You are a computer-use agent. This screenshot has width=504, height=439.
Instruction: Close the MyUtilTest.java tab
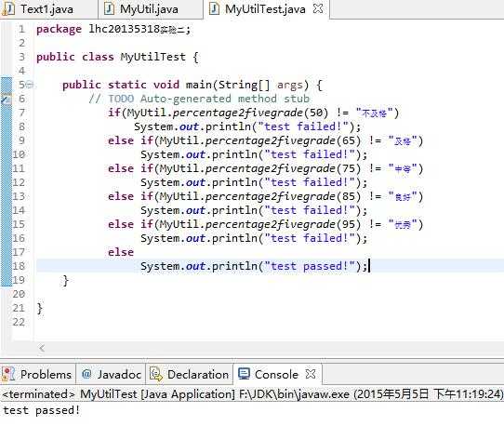coord(318,8)
